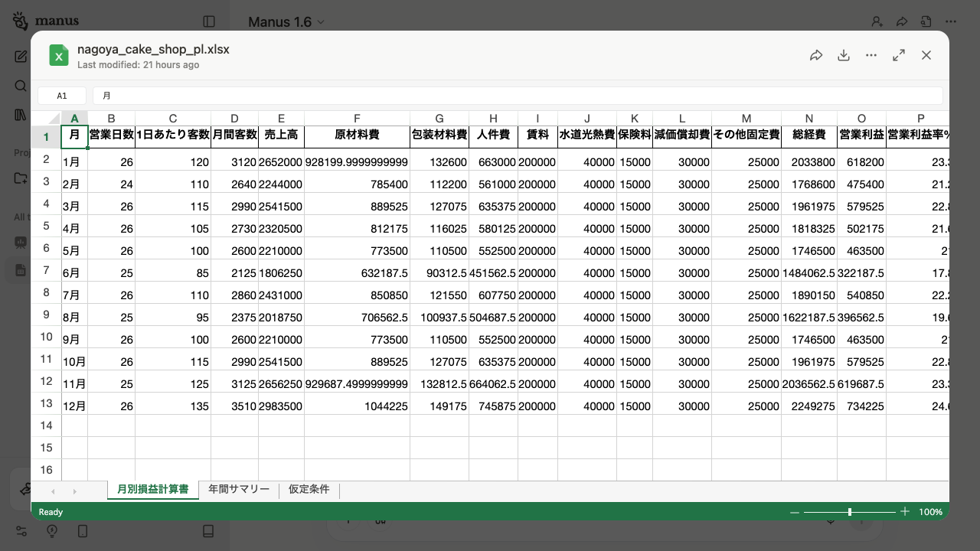
Task: Click the left sheet navigation arrow
Action: point(53,491)
